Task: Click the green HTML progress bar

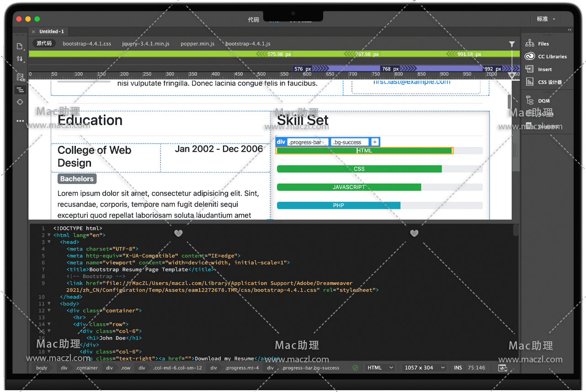Action: 364,151
